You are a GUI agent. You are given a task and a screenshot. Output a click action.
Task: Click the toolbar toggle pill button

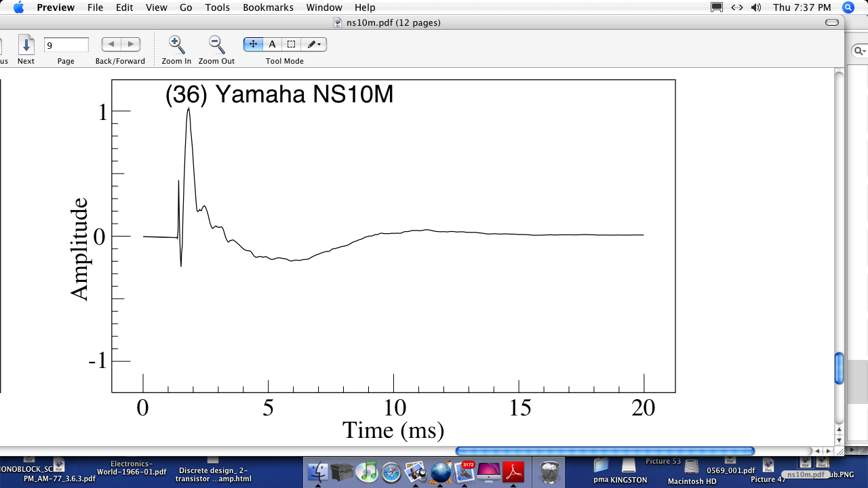[832, 22]
